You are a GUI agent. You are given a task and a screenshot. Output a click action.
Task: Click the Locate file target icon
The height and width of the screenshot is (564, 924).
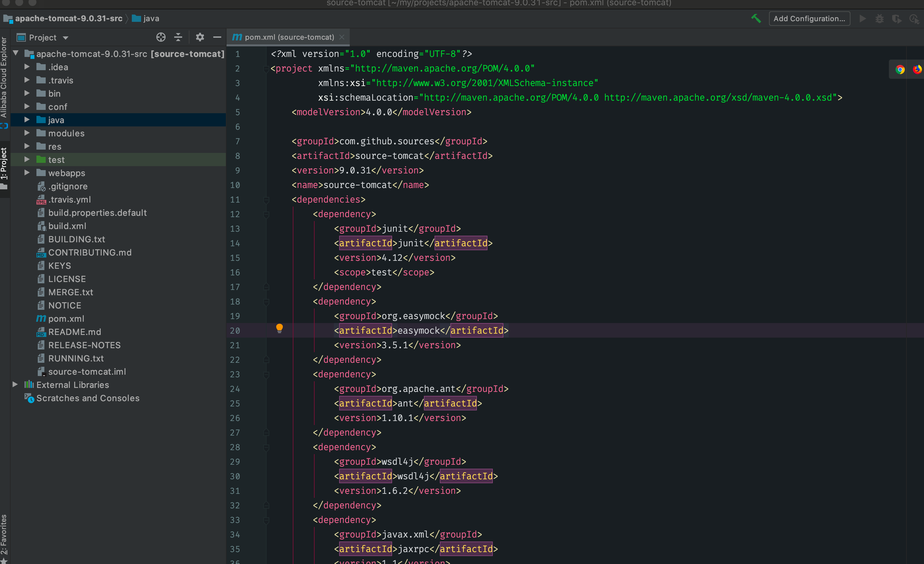[161, 37]
